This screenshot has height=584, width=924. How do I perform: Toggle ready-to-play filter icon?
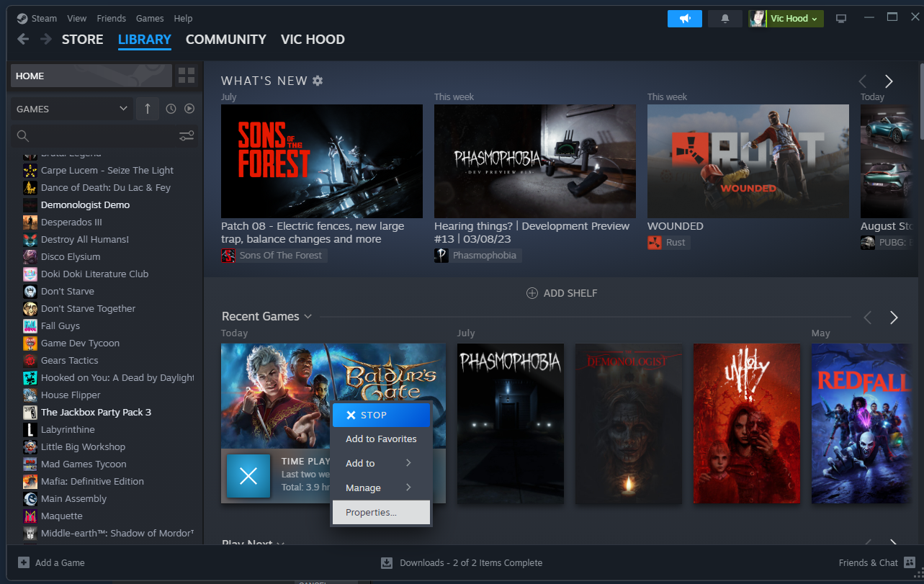(189, 109)
